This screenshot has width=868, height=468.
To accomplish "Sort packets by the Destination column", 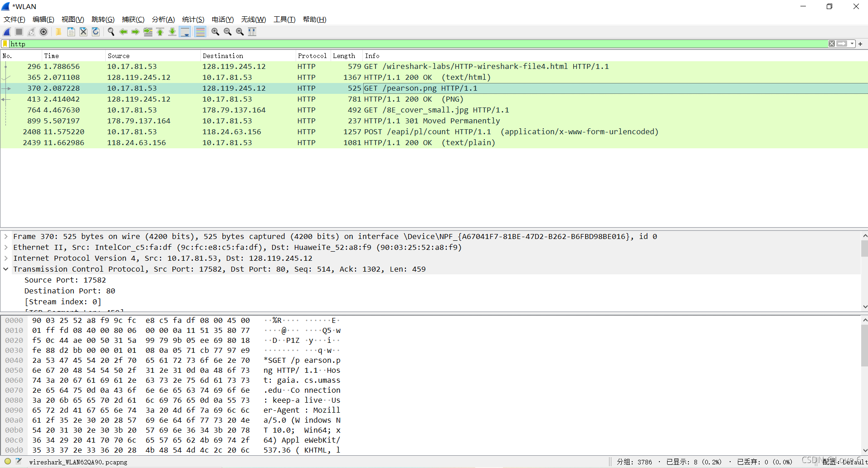I will [248, 56].
